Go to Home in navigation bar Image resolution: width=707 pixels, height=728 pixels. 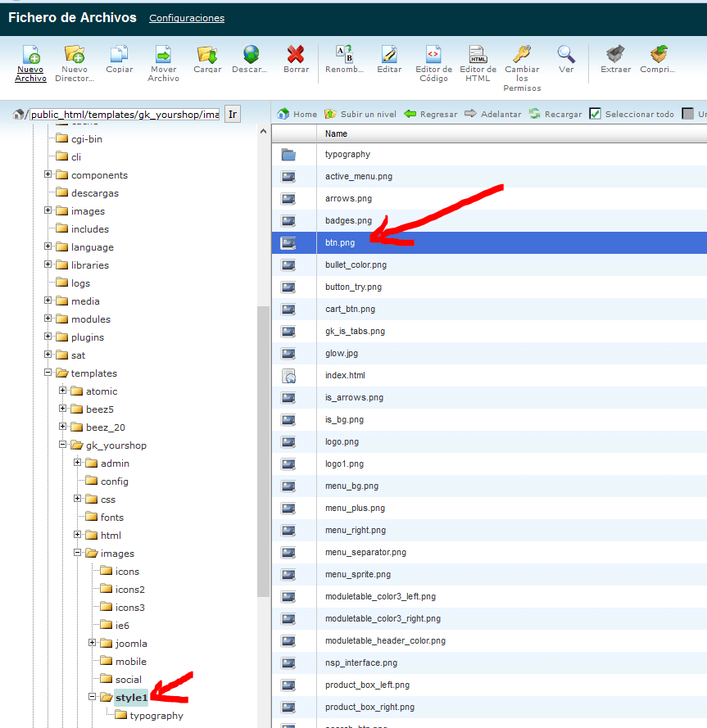point(297,114)
